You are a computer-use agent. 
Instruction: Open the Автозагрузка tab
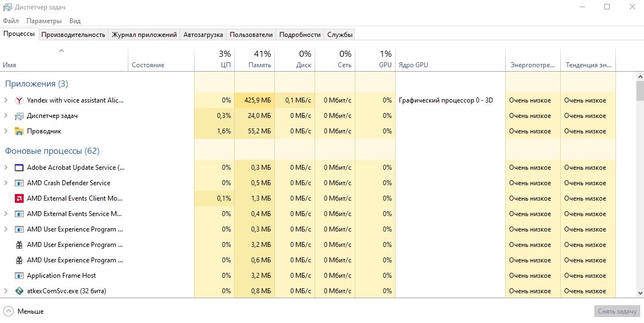coord(203,34)
